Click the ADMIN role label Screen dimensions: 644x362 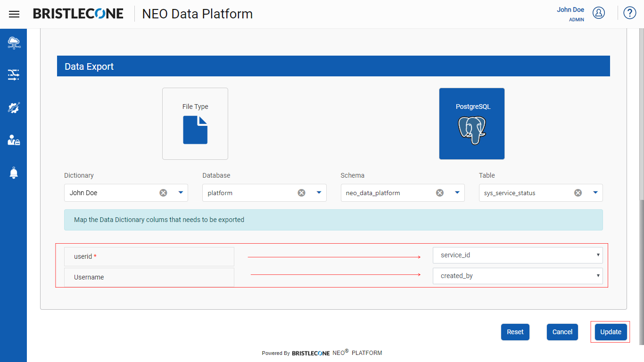click(x=577, y=20)
